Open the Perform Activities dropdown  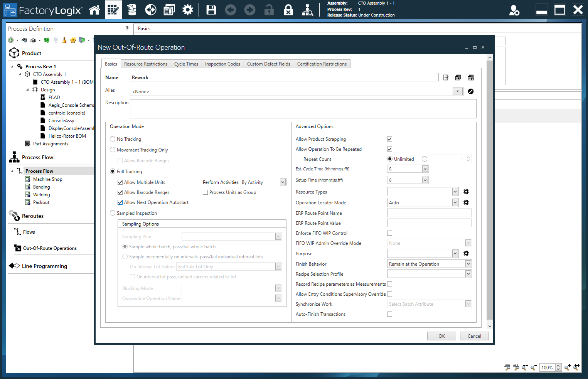283,182
